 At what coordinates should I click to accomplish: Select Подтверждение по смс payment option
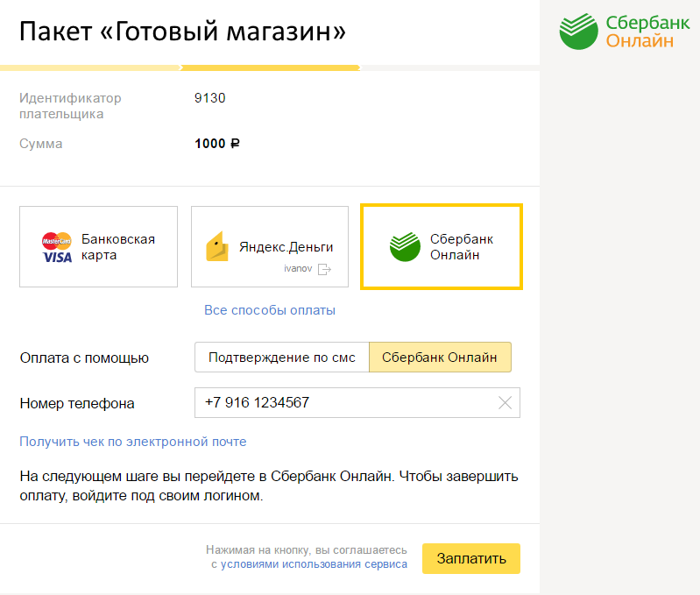[x=281, y=358]
